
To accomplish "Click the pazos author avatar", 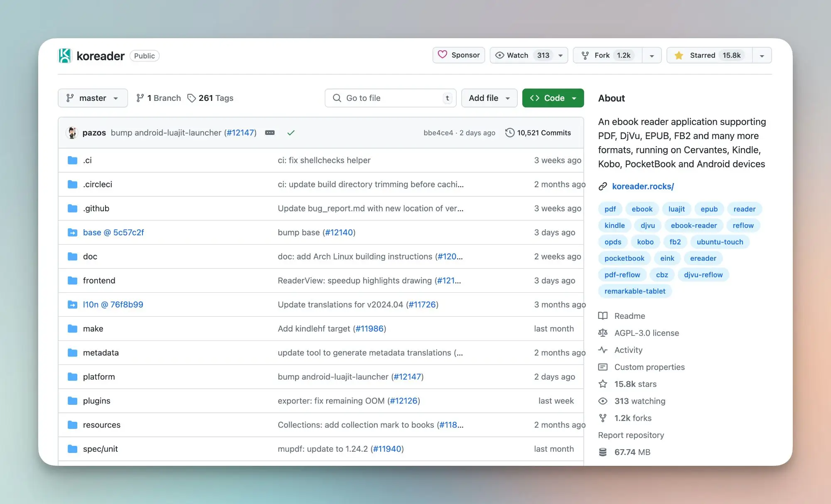I will 72,133.
